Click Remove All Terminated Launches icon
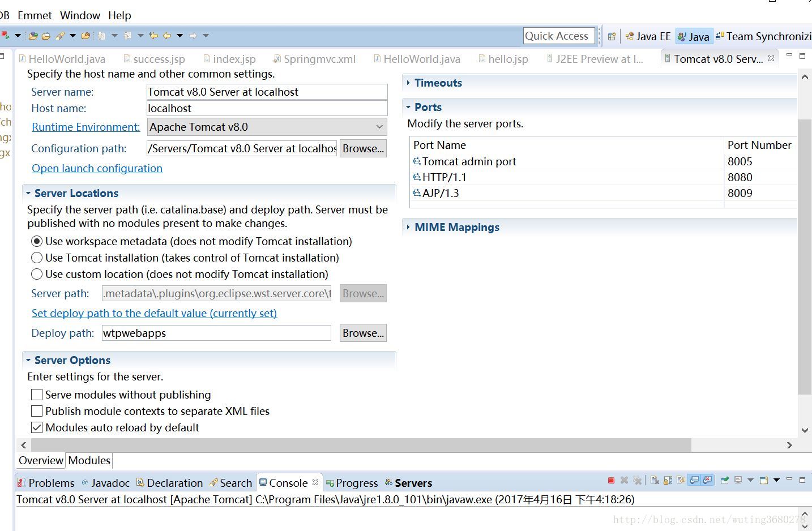Screen dimensions: 812x531 637,480
